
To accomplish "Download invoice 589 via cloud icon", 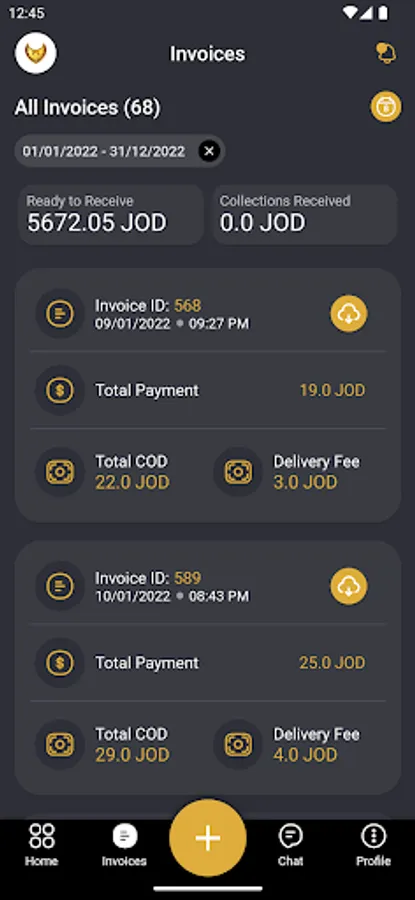I will (348, 586).
